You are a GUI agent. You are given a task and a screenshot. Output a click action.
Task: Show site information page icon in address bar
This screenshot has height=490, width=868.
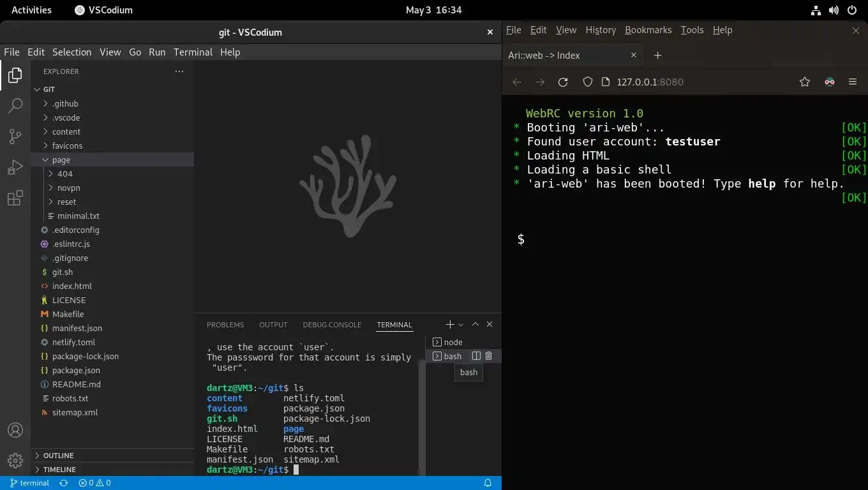[606, 82]
